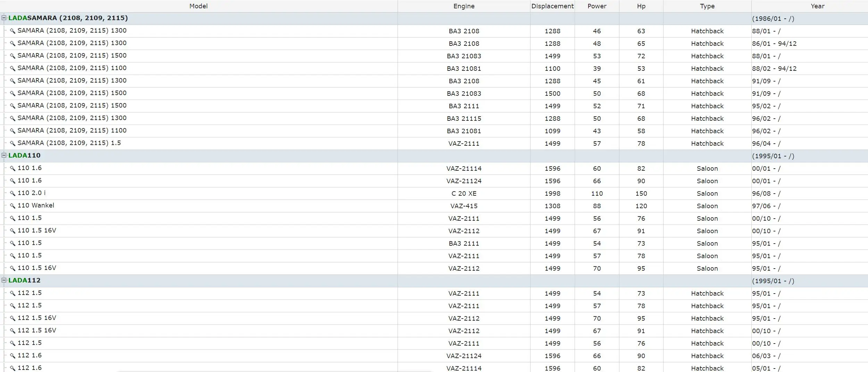This screenshot has height=372, width=868.
Task: Click magnifier for SAMARA 1500 engine BA3 2111
Action: 12,106
